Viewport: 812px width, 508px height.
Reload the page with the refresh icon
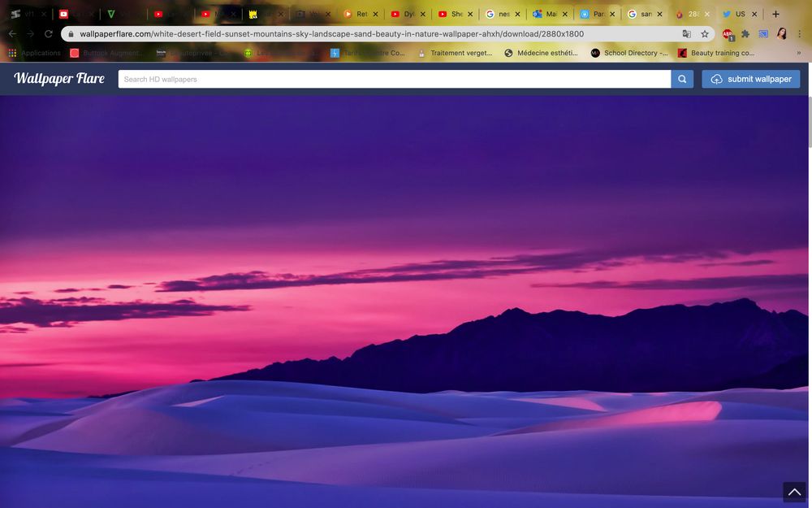(49, 33)
